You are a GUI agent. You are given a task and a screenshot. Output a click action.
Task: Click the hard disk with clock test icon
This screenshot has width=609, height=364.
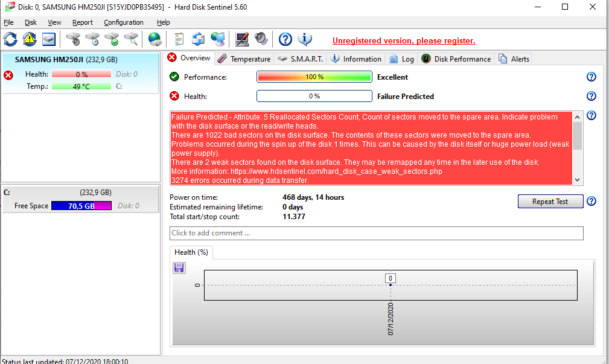point(92,39)
